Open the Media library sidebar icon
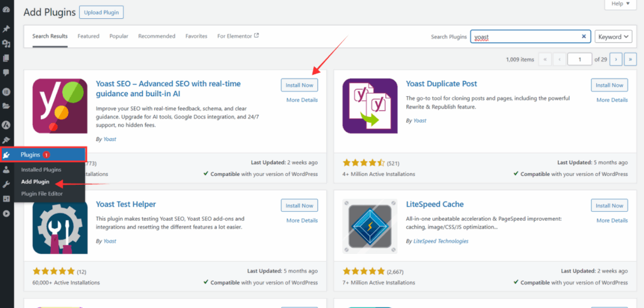This screenshot has height=308, width=644. [6, 43]
